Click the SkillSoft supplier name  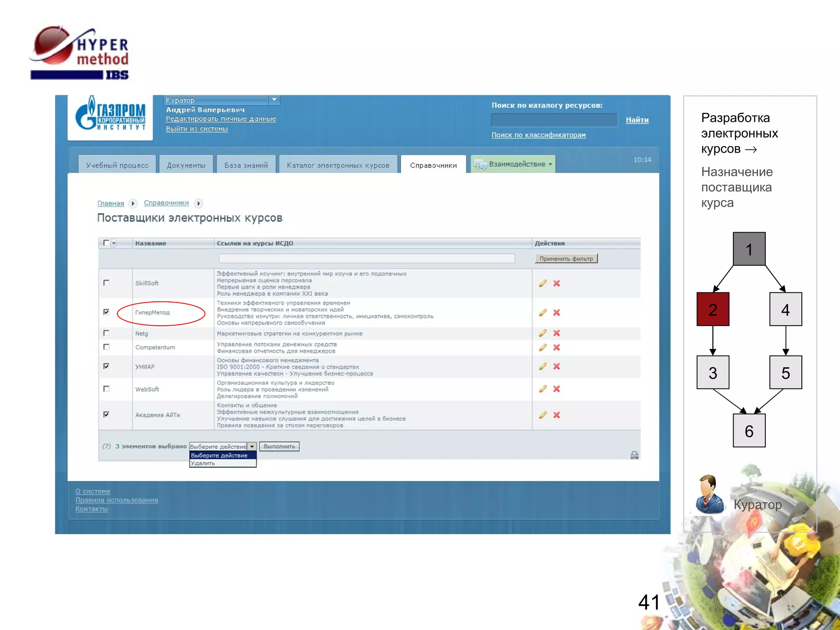(147, 283)
